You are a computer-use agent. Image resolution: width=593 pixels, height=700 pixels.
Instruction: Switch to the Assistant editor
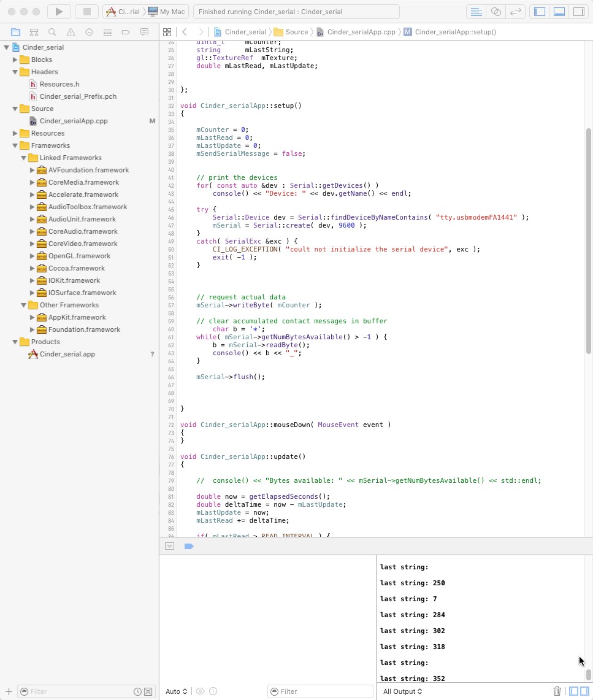coord(495,12)
